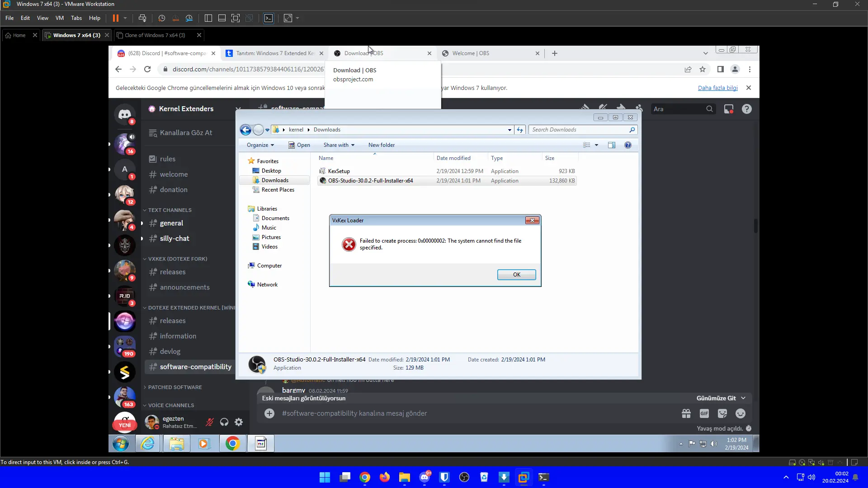Screen dimensions: 868x488
Task: Open the GIF picker in Discord
Action: click(x=704, y=413)
